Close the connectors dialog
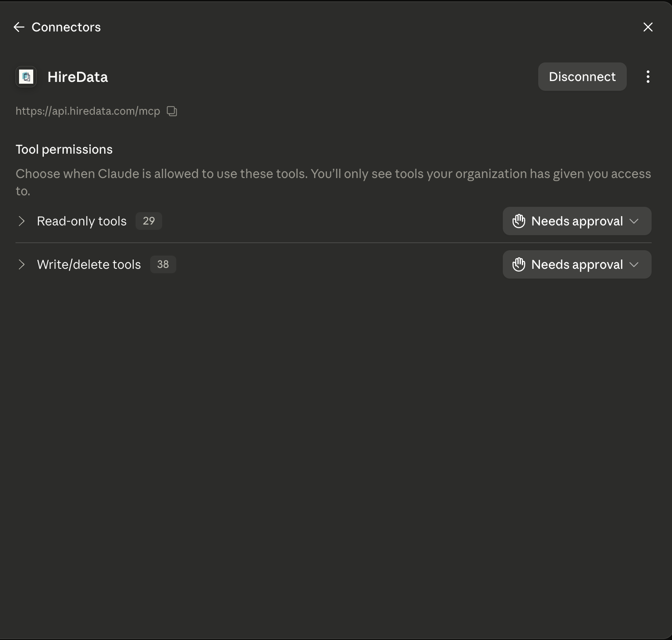 point(648,27)
